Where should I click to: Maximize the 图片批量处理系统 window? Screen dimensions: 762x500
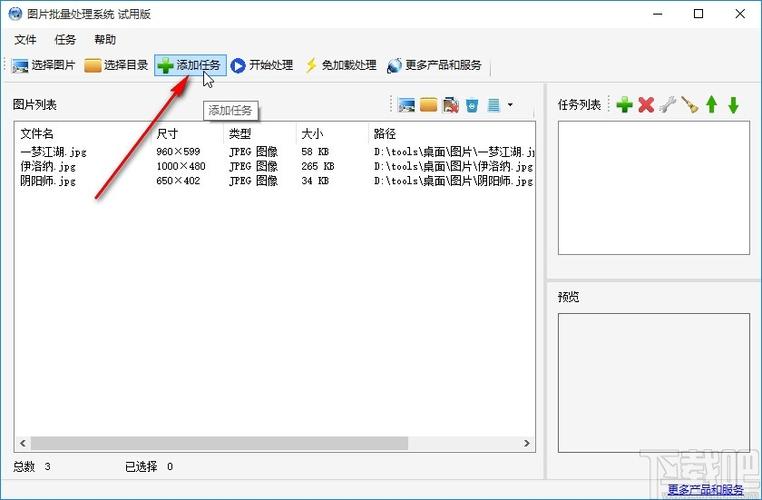(698, 14)
